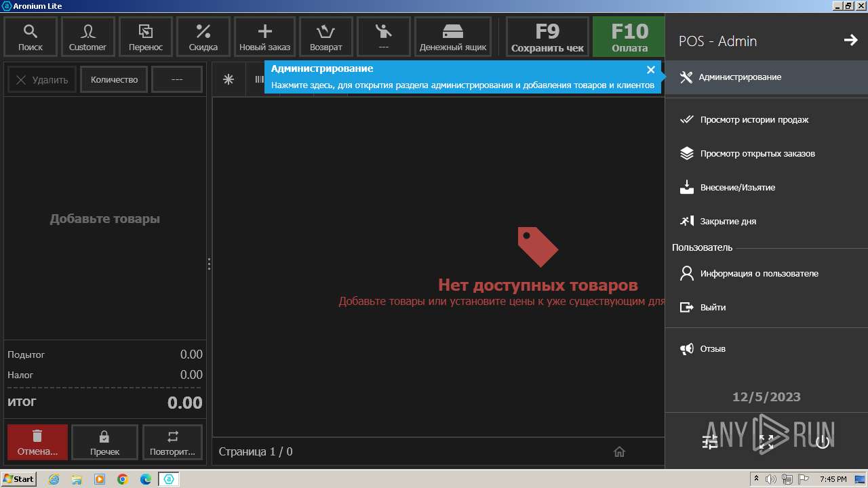Click Страница 1 / 0 page indicator

click(256, 452)
